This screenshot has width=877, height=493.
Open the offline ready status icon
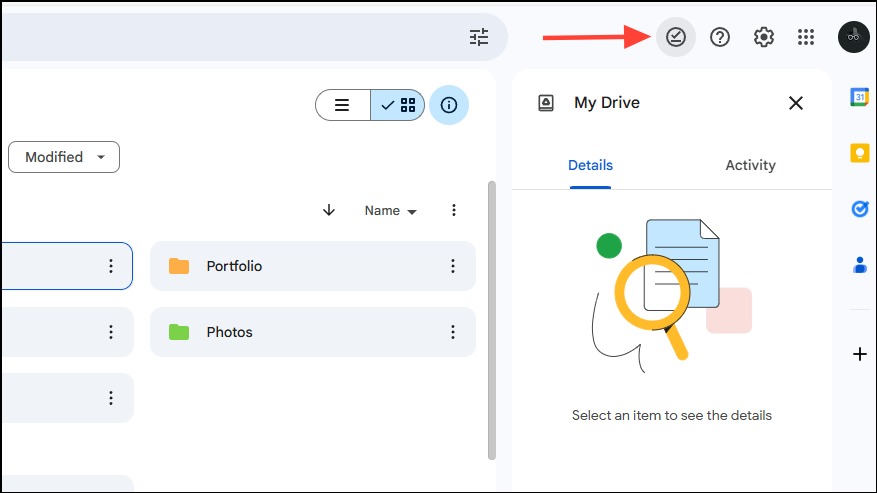(x=675, y=37)
